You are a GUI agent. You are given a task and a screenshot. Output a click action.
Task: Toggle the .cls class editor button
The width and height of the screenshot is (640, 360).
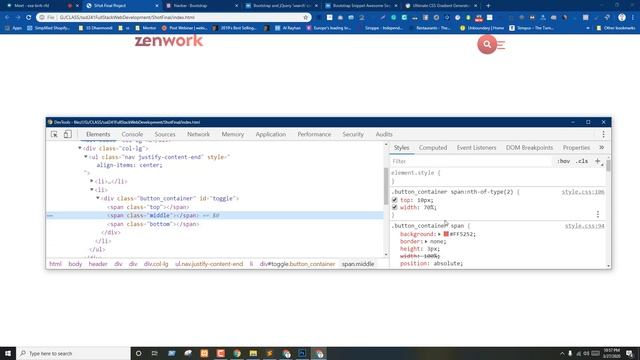[582, 161]
